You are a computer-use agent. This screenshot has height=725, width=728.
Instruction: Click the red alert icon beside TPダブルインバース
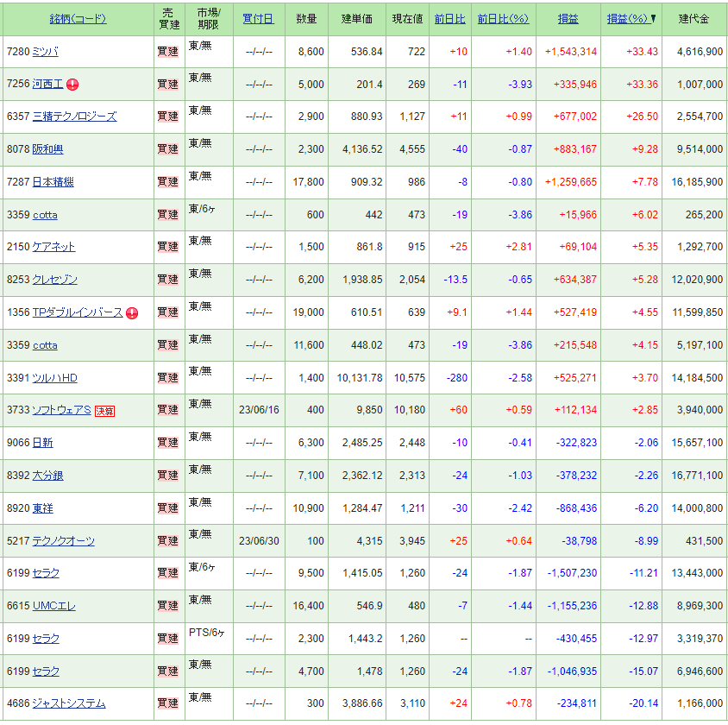pos(132,313)
